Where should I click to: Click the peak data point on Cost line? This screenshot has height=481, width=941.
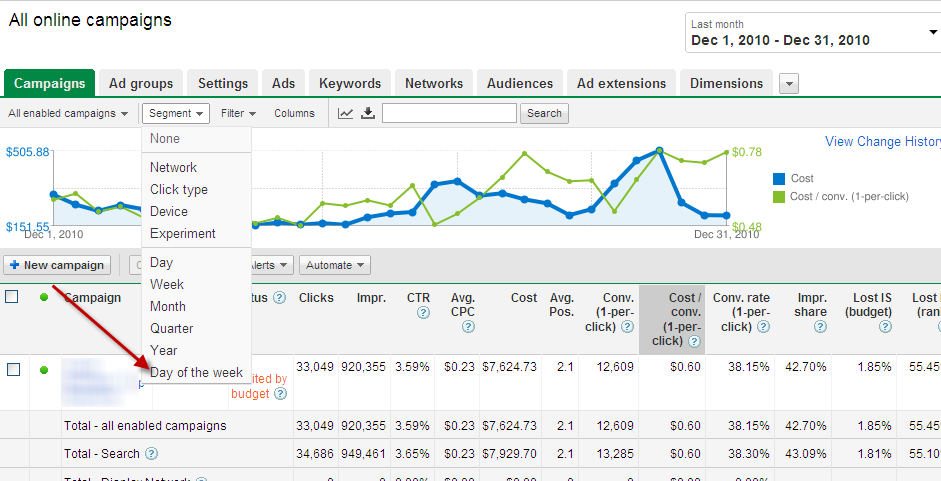tap(659, 150)
